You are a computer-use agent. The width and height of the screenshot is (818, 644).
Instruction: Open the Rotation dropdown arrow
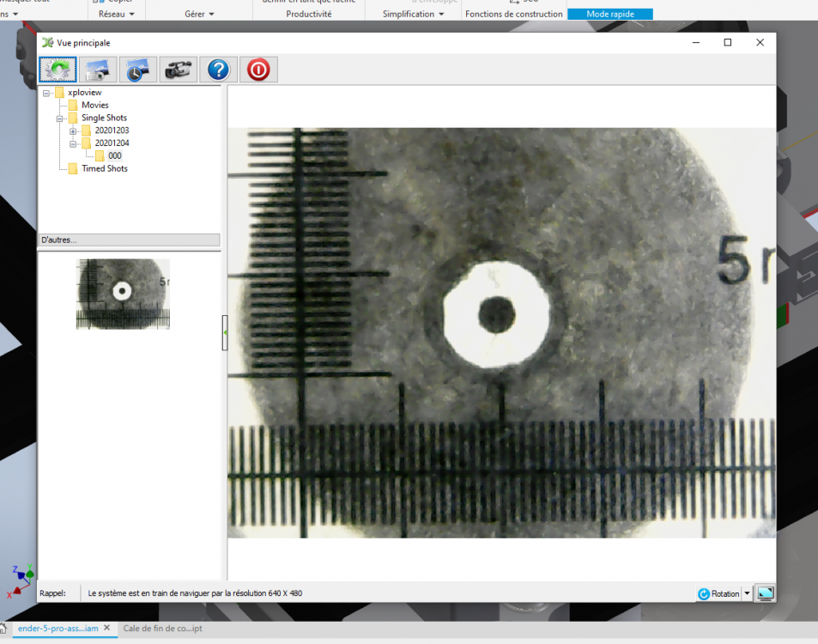point(747,593)
